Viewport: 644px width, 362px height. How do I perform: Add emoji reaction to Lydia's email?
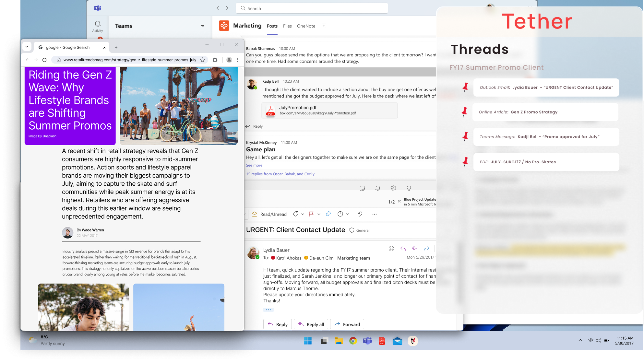click(391, 249)
